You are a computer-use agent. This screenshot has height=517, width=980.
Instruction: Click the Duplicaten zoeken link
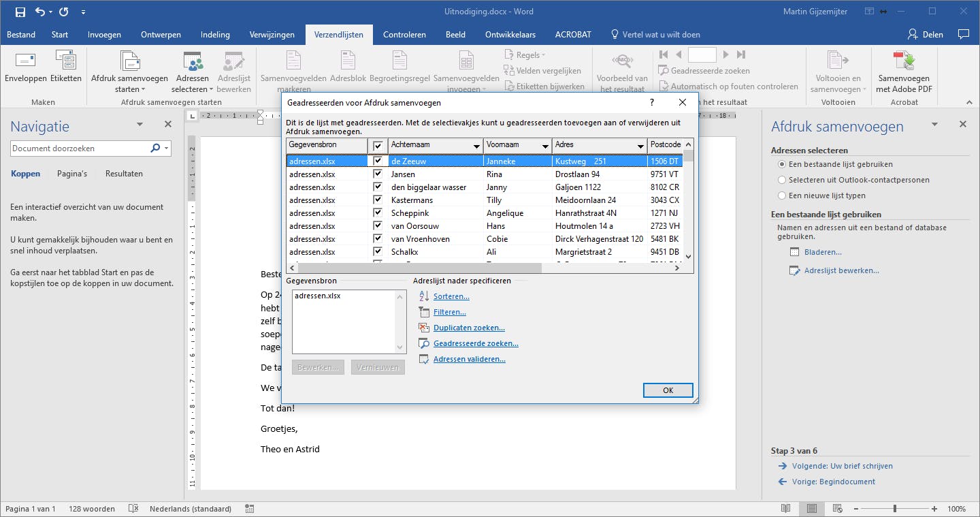[469, 328]
